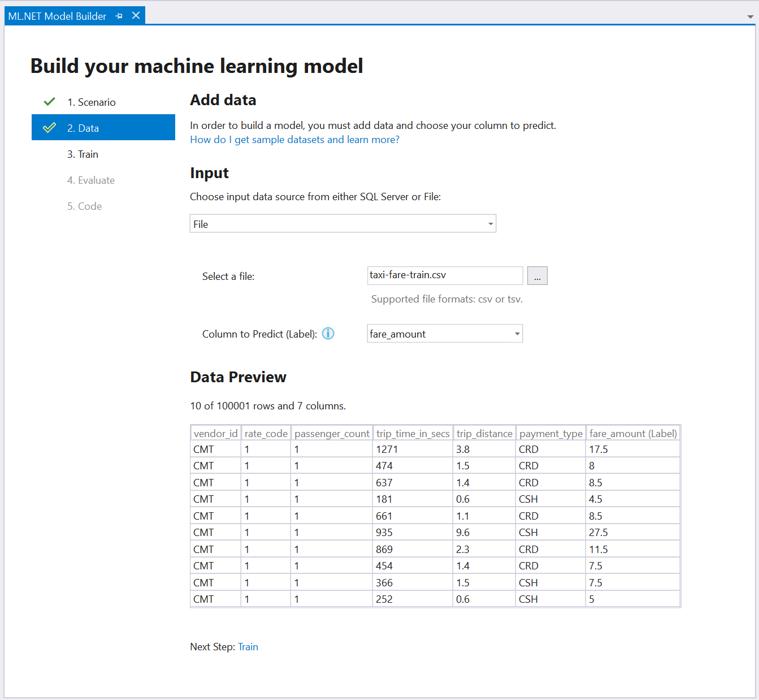759x700 pixels.
Task: Click the fare_amount (Label) column header
Action: pyautogui.click(x=633, y=433)
